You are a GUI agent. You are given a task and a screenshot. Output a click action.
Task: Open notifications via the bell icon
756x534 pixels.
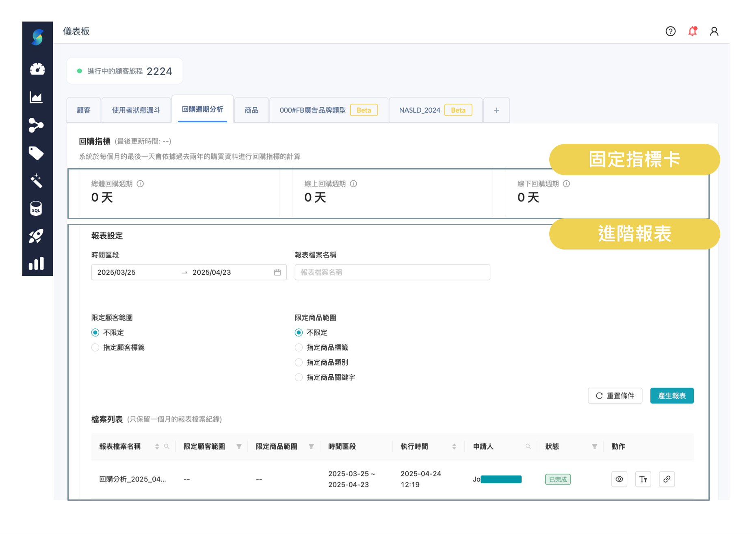[692, 31]
